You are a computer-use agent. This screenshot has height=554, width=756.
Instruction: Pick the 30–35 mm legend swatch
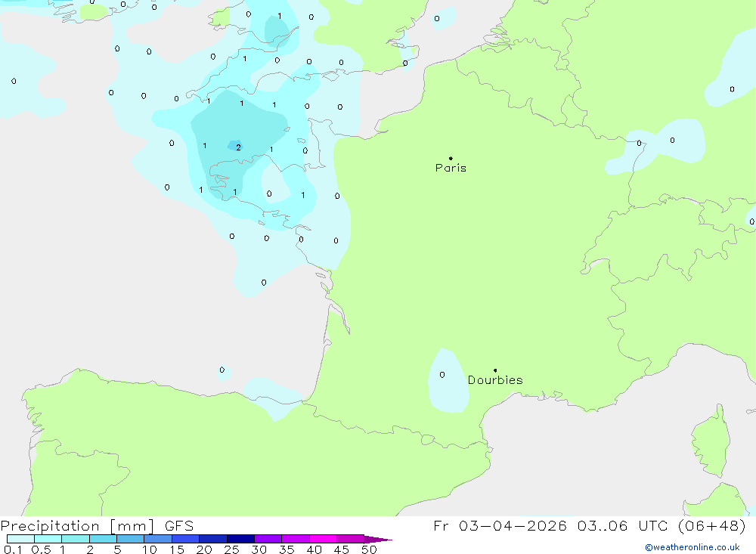coord(268,539)
